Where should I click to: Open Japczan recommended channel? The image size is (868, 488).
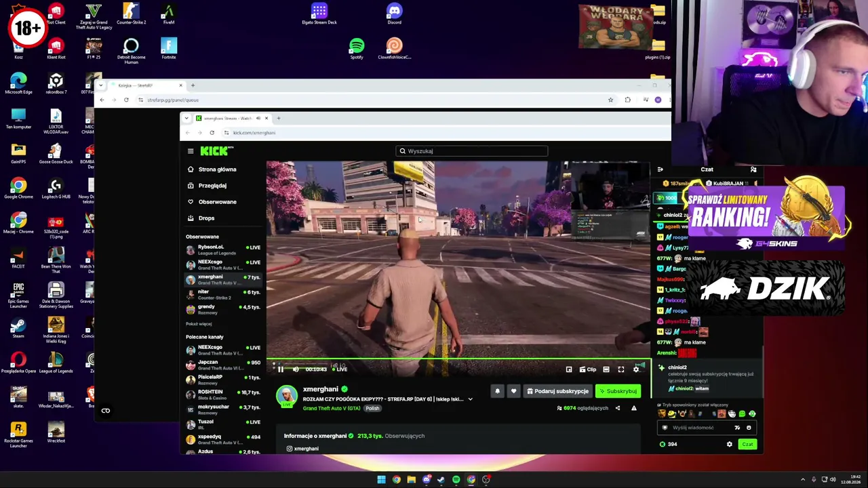coord(223,365)
